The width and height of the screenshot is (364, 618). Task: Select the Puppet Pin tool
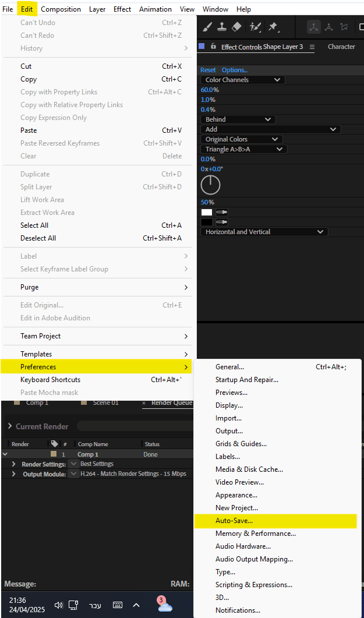[x=272, y=27]
